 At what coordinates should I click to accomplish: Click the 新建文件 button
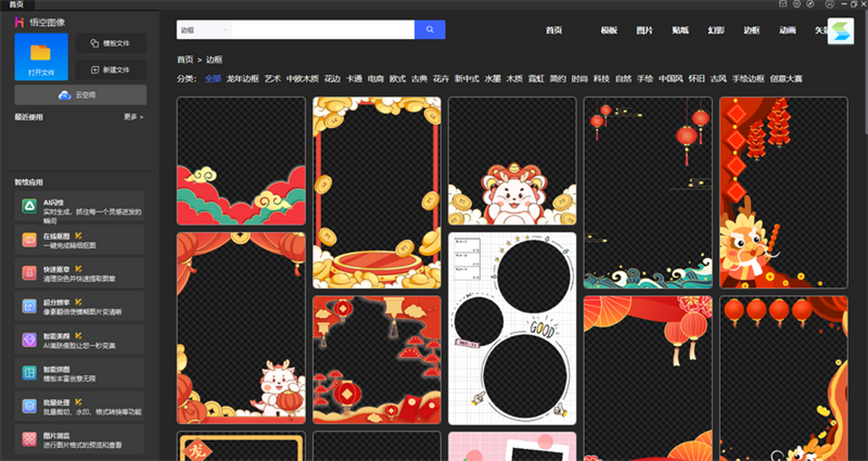pyautogui.click(x=111, y=70)
